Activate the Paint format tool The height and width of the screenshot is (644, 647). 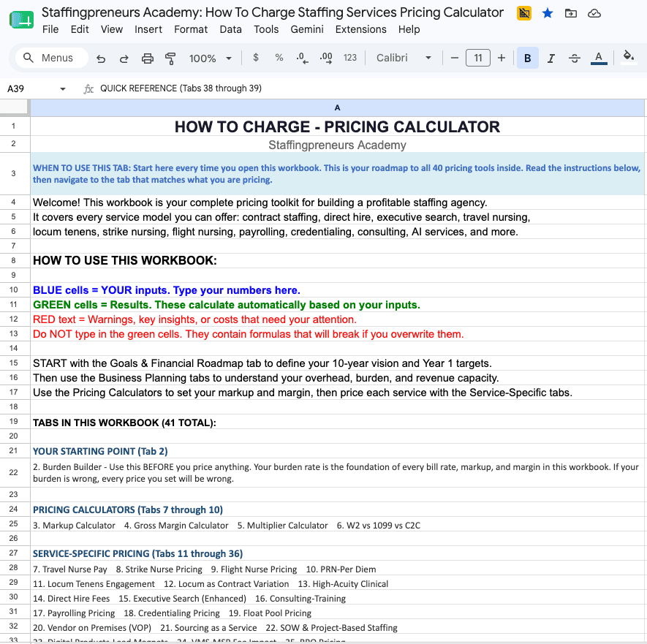click(170, 58)
